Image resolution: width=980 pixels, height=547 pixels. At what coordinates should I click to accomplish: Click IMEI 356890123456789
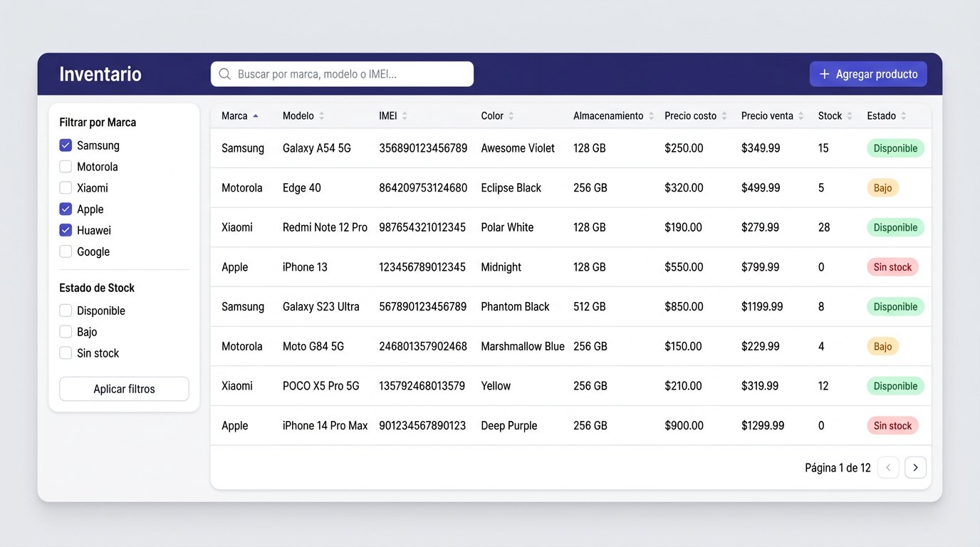coord(423,148)
